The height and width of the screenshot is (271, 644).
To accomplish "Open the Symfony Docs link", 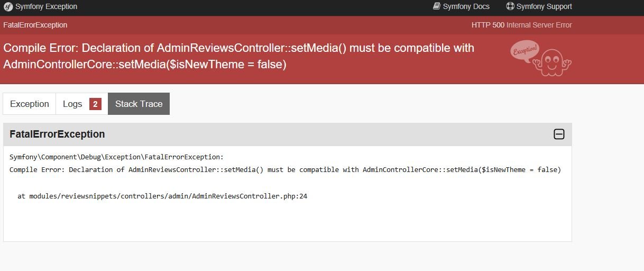I will click(466, 6).
